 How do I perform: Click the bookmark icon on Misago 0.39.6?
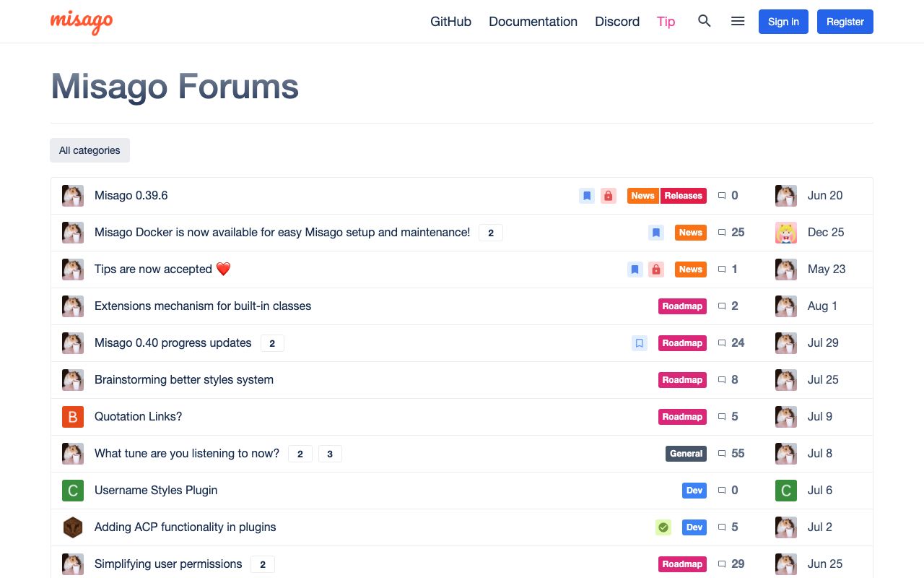[587, 196]
